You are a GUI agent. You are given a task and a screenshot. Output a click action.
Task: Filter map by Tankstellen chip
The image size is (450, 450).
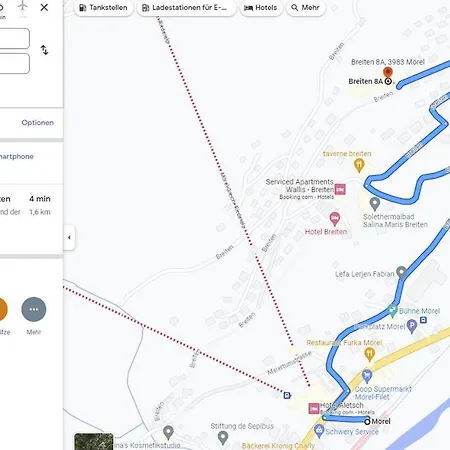[103, 7]
